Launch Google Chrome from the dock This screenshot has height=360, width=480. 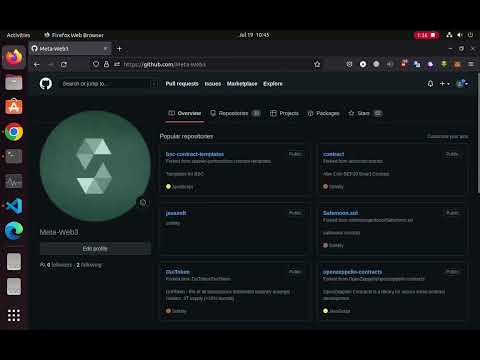(x=14, y=132)
